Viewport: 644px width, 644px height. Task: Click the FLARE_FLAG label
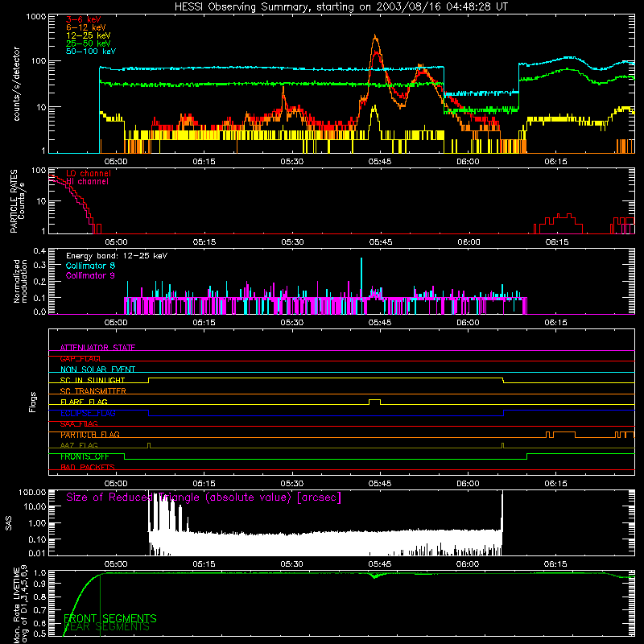(84, 402)
